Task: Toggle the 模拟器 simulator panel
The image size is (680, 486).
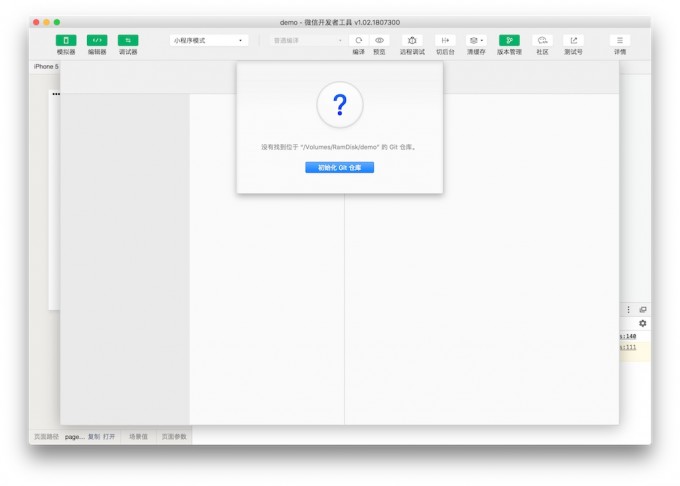Action: [66, 40]
